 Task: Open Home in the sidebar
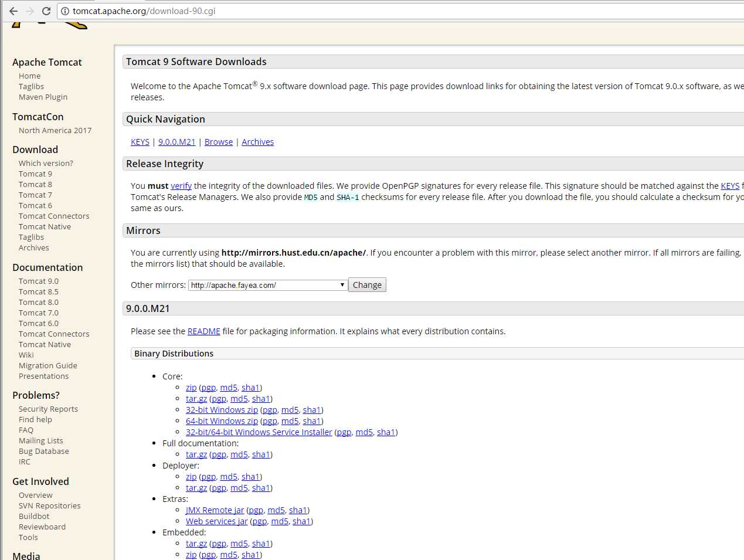pyautogui.click(x=29, y=76)
